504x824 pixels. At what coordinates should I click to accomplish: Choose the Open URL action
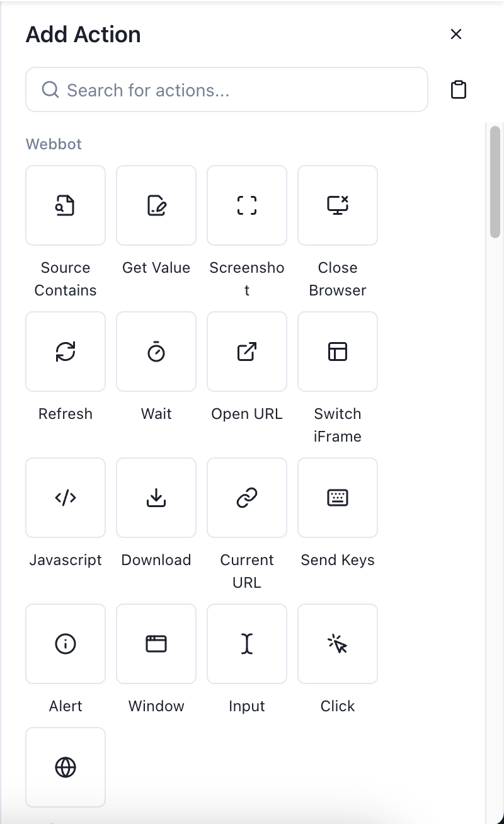[x=247, y=352]
